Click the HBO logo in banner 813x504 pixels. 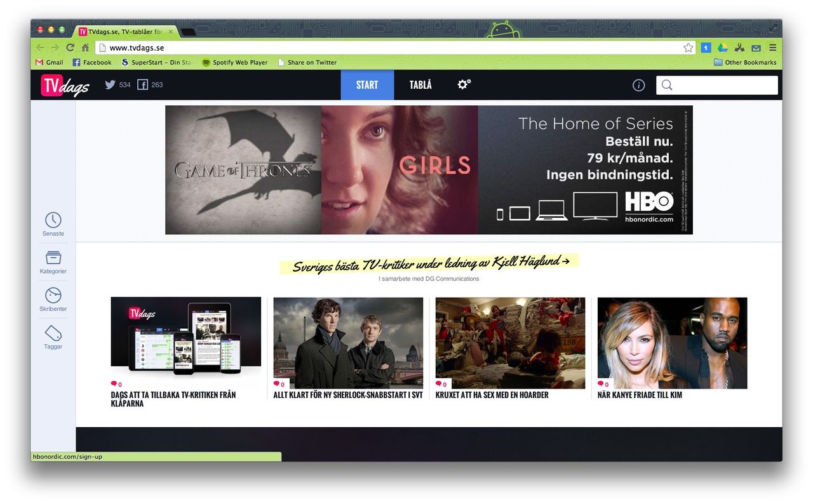(649, 202)
